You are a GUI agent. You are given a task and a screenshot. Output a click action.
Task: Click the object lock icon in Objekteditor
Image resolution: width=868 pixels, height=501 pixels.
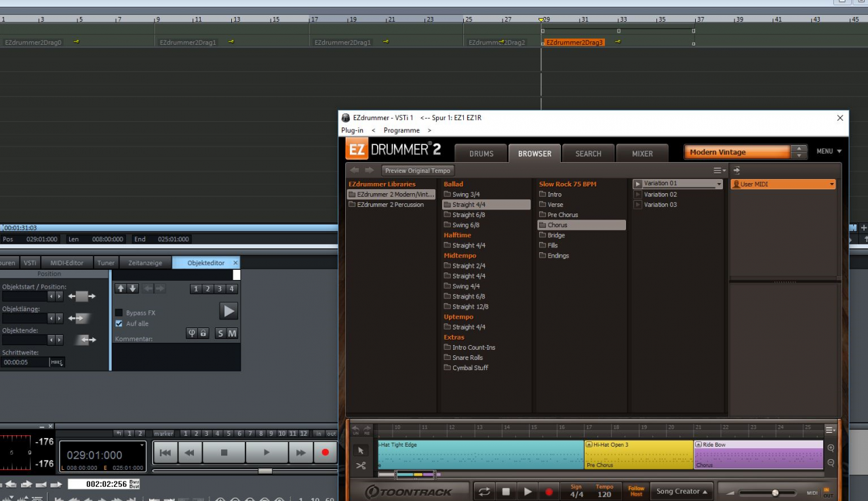point(203,333)
